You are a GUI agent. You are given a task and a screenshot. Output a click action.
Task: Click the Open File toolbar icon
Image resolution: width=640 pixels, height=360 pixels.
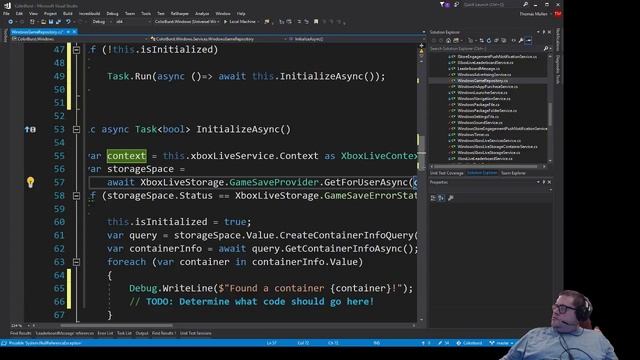click(x=44, y=22)
